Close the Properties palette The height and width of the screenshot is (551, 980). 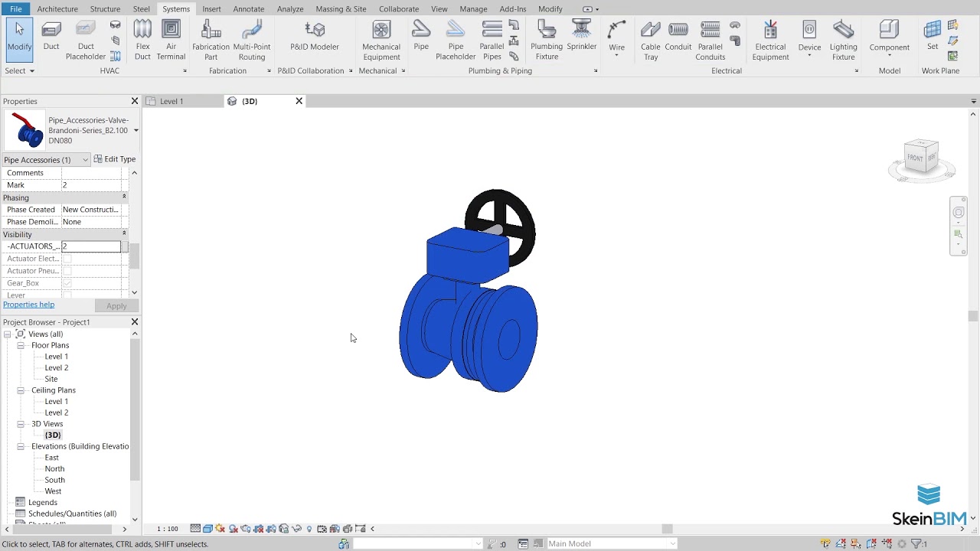pyautogui.click(x=135, y=101)
